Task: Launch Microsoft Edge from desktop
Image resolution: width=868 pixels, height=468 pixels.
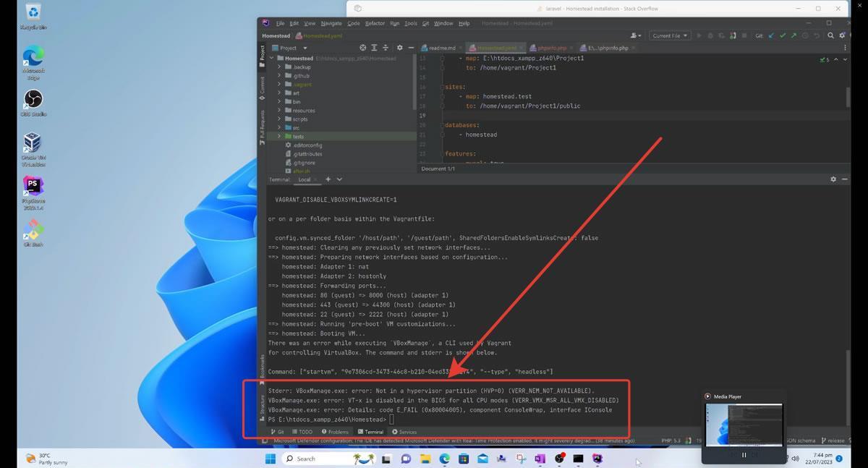Action: pos(33,62)
